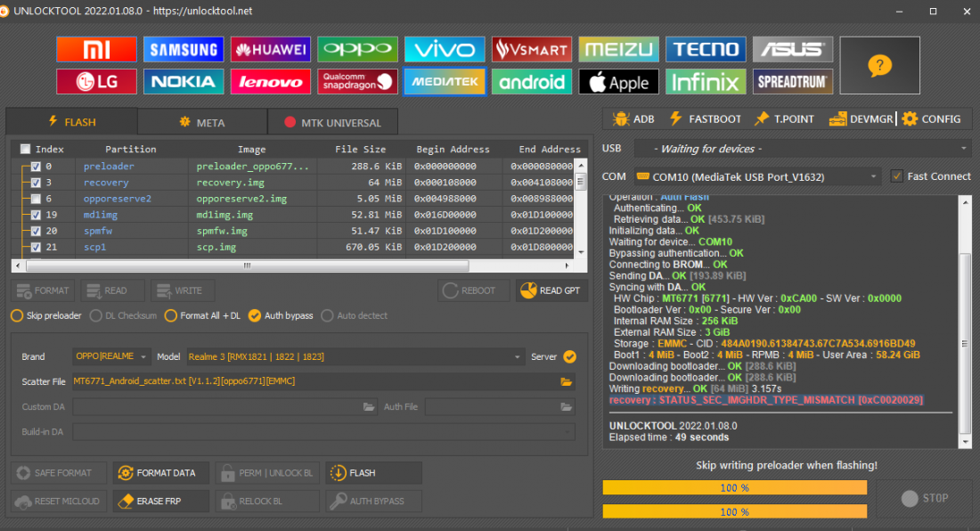Uncheck the recovery partition checkbox
This screenshot has height=531, width=980.
(36, 183)
